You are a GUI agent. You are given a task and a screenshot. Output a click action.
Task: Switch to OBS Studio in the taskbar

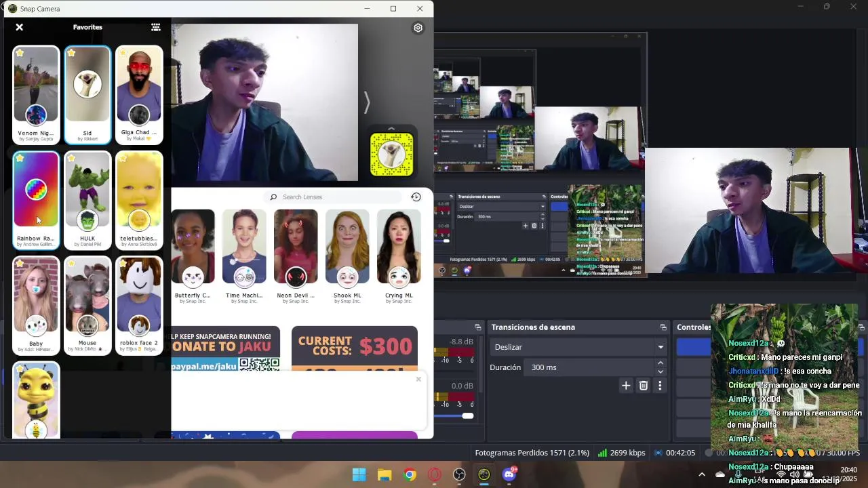click(459, 474)
